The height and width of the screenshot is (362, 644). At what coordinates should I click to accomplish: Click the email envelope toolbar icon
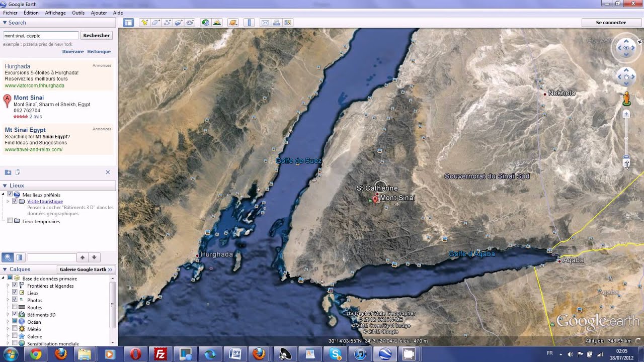[265, 23]
